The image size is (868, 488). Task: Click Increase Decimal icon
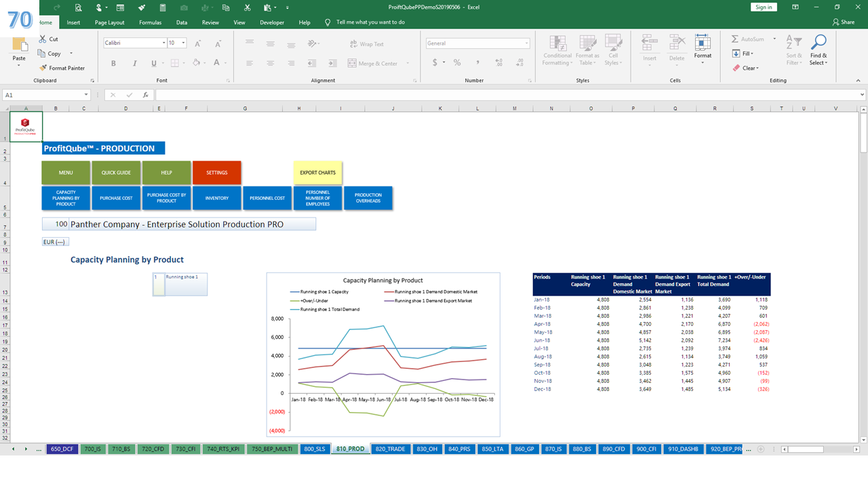pos(498,62)
